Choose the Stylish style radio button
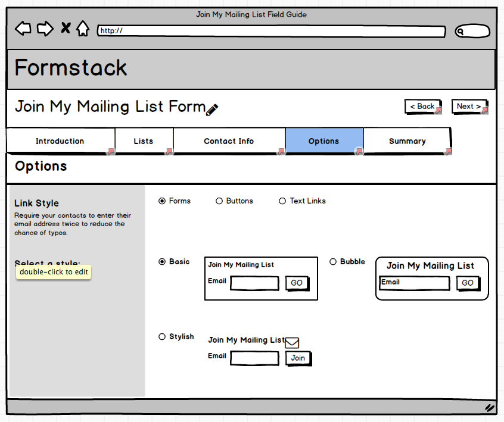 [162, 336]
